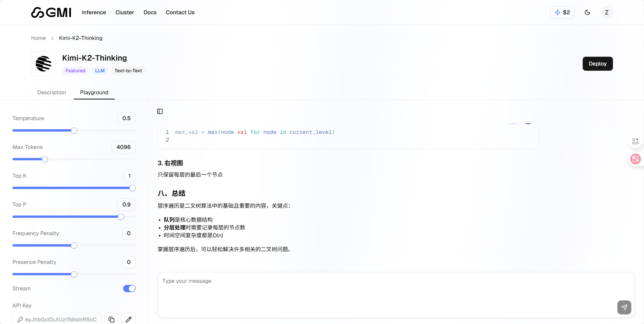Click the Temperature slider handle
The image size is (644, 324).
[x=74, y=131]
